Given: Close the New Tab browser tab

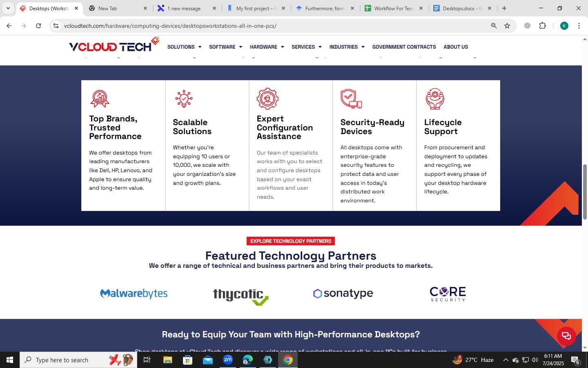Looking at the screenshot, I should (x=145, y=8).
